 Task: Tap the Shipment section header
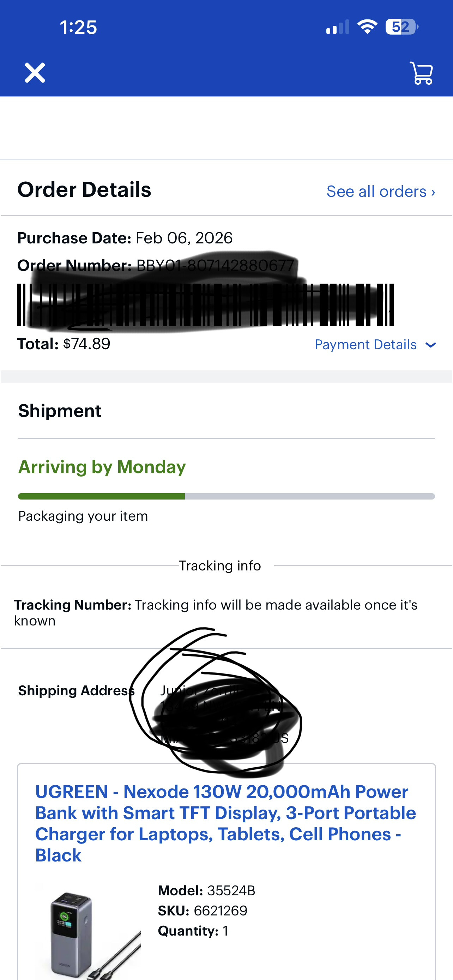(x=60, y=411)
